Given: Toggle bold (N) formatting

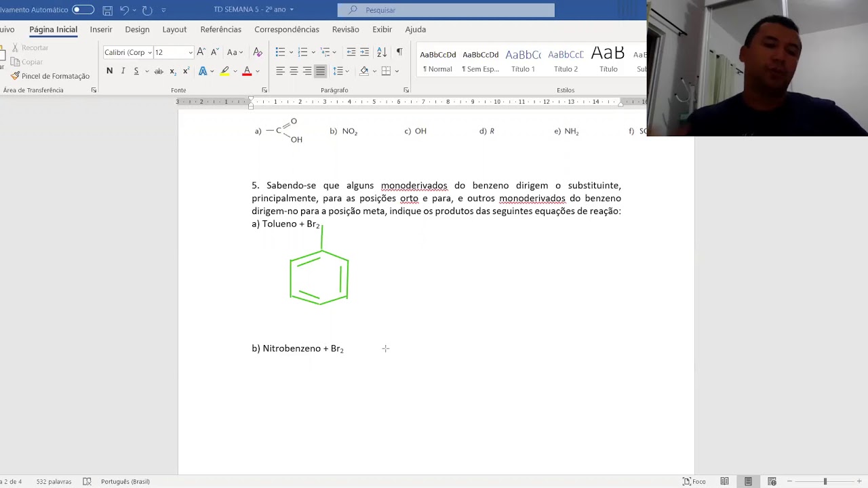Looking at the screenshot, I should [109, 71].
